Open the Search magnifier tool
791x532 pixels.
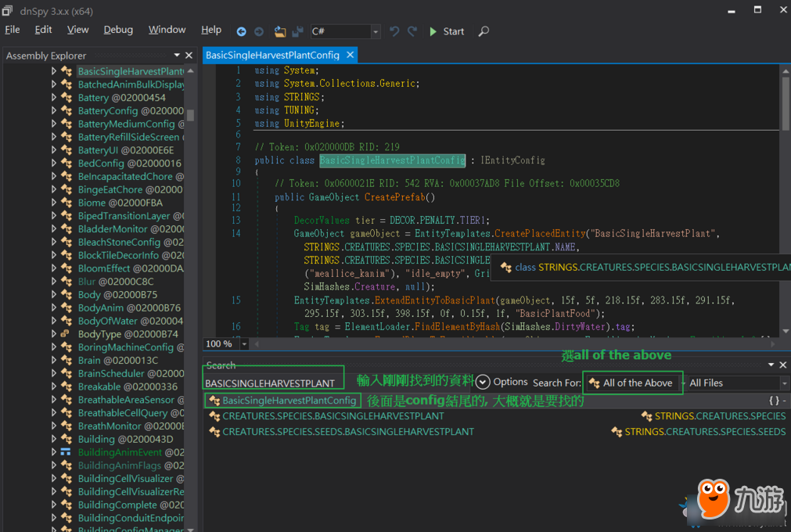484,31
